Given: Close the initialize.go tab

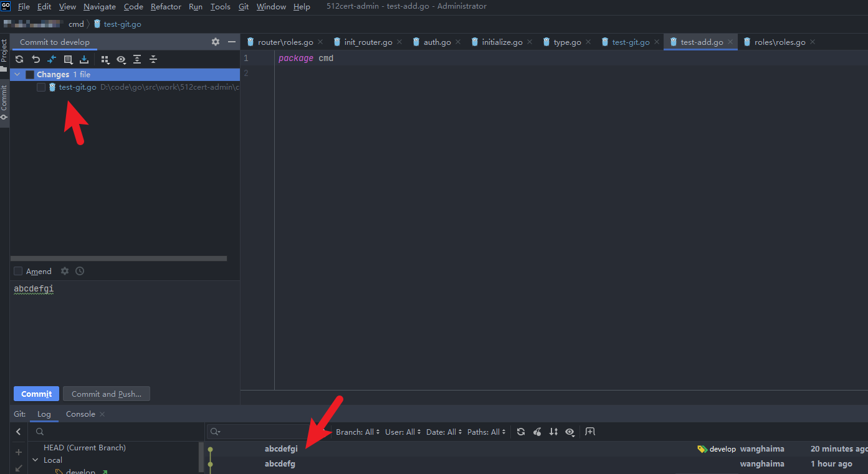Looking at the screenshot, I should pyautogui.click(x=530, y=42).
